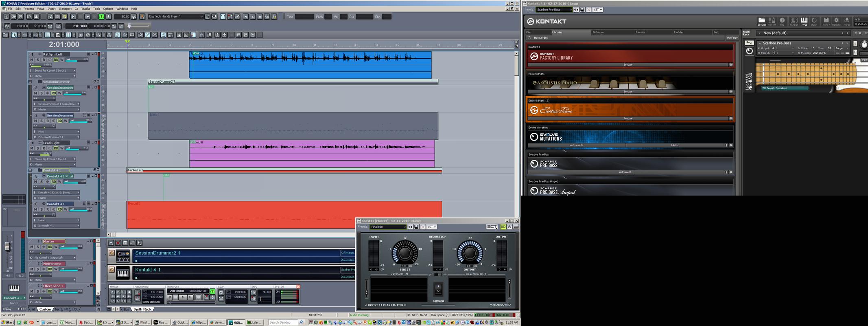Open the DigiTech Hands Free - 1 dropdown
The height and width of the screenshot is (326, 868).
(x=175, y=17)
